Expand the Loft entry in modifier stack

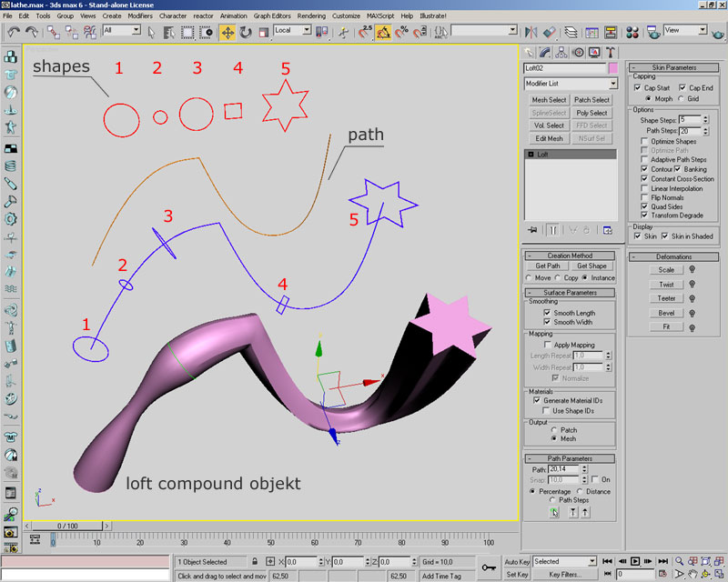point(531,155)
